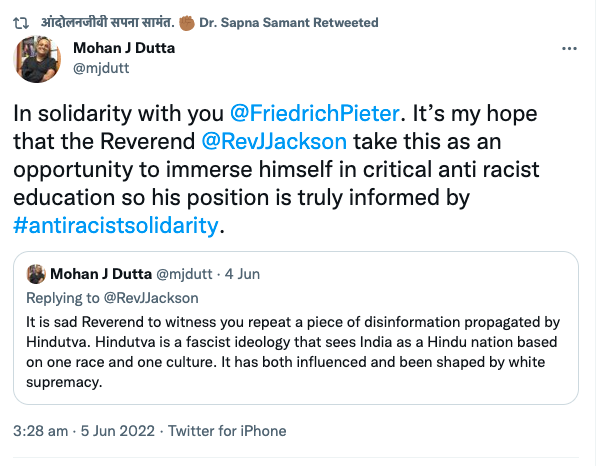Viewport: 601px width, 466px height.
Task: Click the 3:28 am · 5 Jun 2022 timestamp
Action: tap(82, 431)
